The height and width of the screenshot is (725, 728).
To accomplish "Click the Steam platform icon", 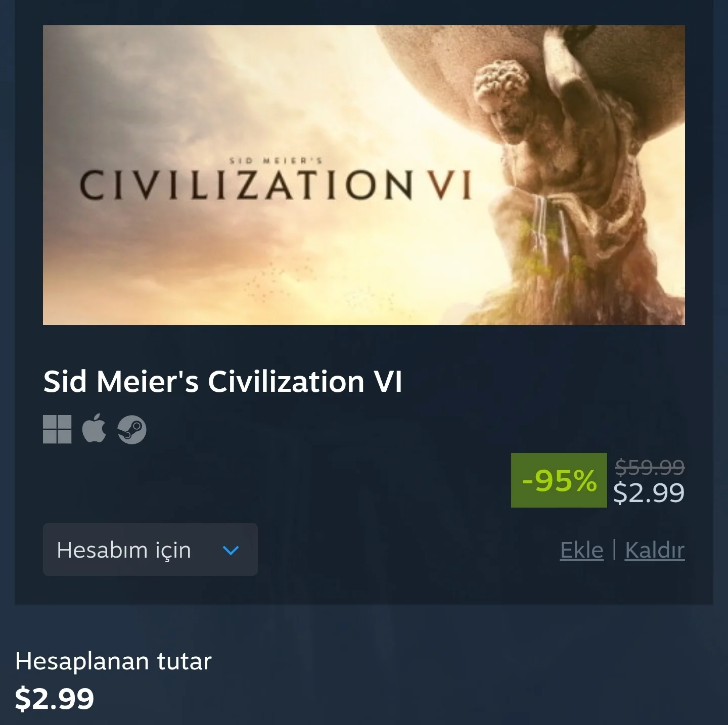I will click(x=132, y=430).
